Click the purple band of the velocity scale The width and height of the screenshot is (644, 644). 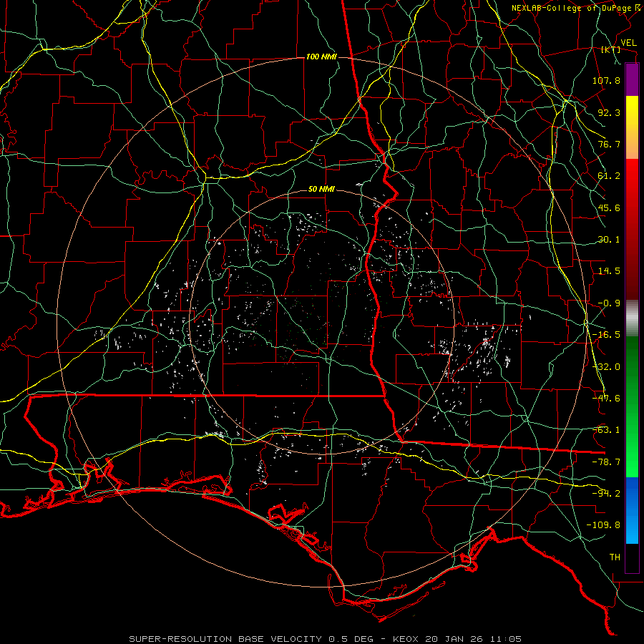tap(632, 79)
